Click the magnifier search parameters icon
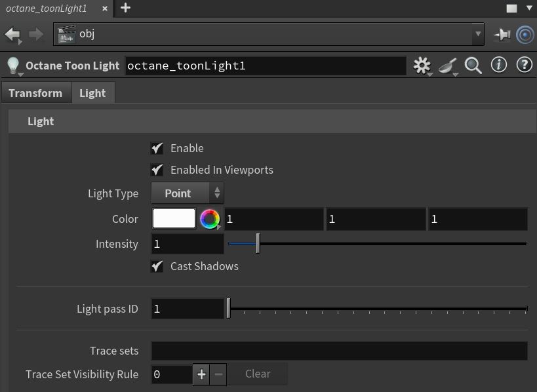This screenshot has width=537, height=392. point(473,65)
